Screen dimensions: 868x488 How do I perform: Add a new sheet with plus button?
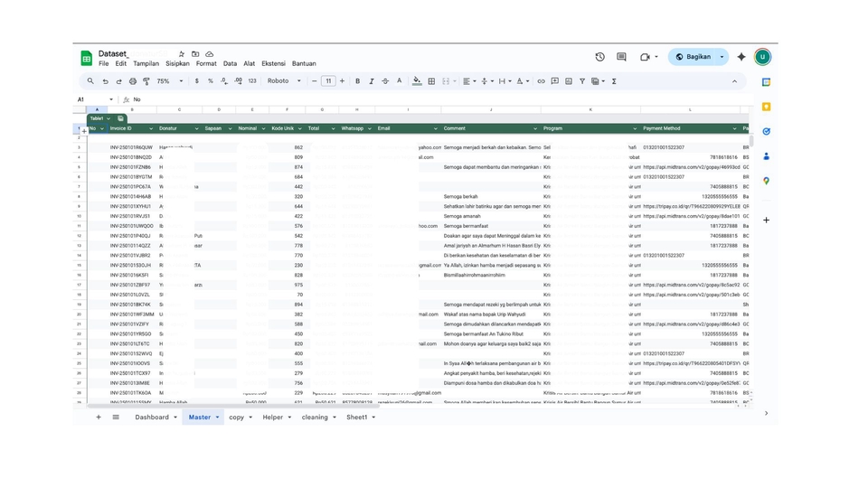99,418
